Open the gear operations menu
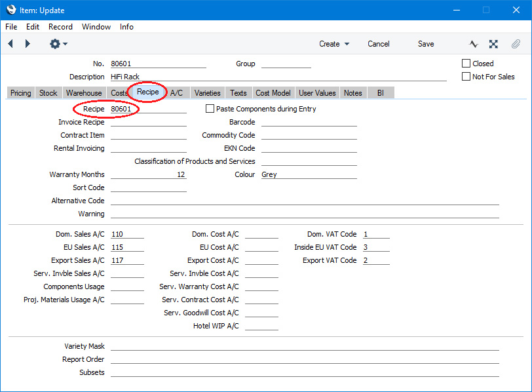This screenshot has height=392, width=532. 58,44
